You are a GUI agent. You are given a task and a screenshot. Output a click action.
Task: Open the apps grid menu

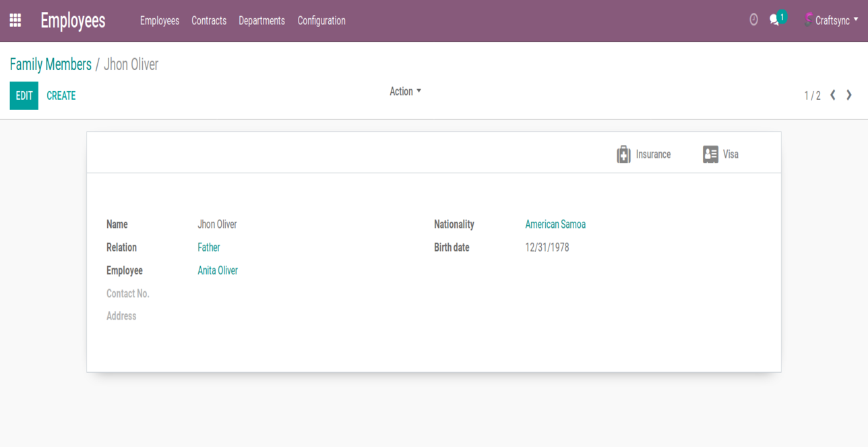[x=15, y=20]
